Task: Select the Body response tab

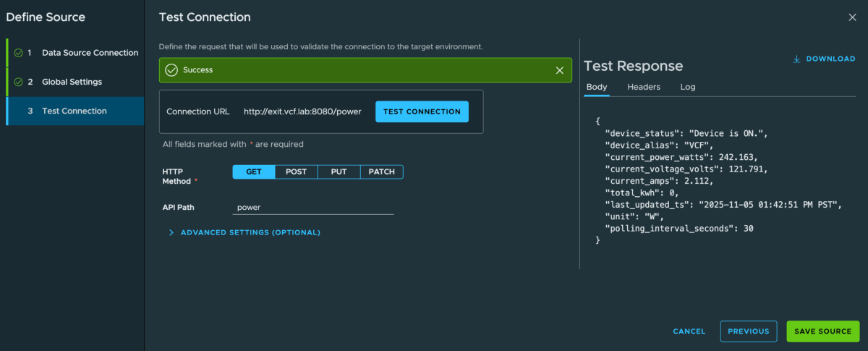Action: (x=597, y=87)
